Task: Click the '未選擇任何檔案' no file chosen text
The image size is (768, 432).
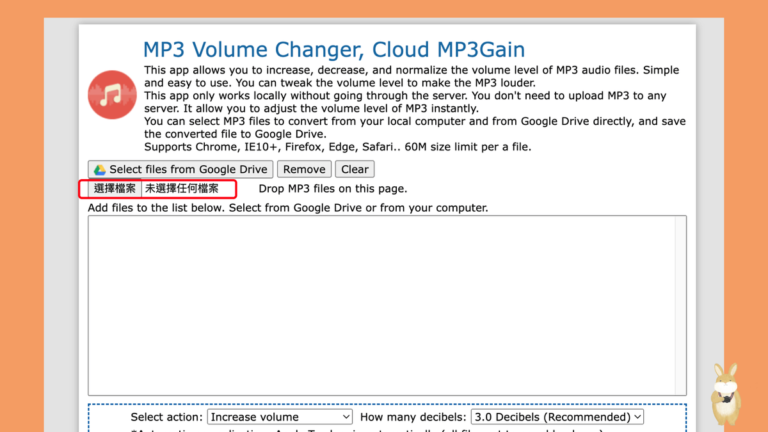Action: coord(182,189)
